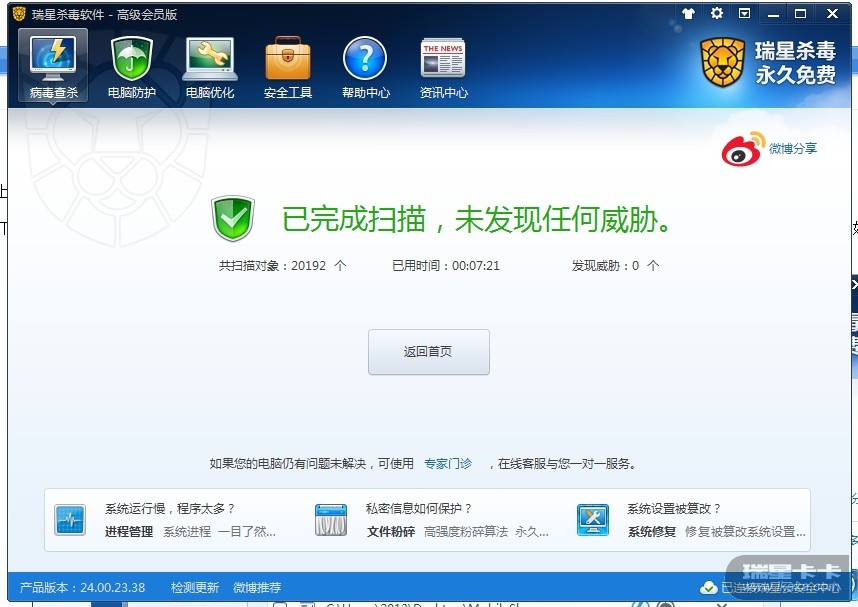Click the 进程管理 process manager icon

70,519
